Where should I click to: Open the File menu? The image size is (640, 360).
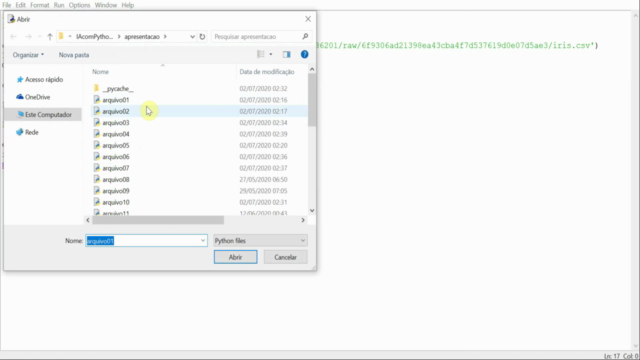click(7, 5)
